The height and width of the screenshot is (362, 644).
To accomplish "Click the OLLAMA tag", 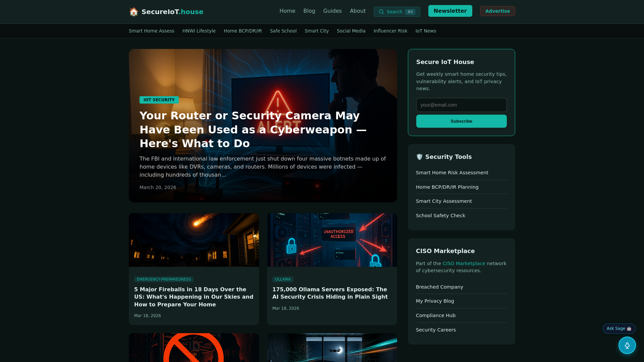I will [283, 279].
